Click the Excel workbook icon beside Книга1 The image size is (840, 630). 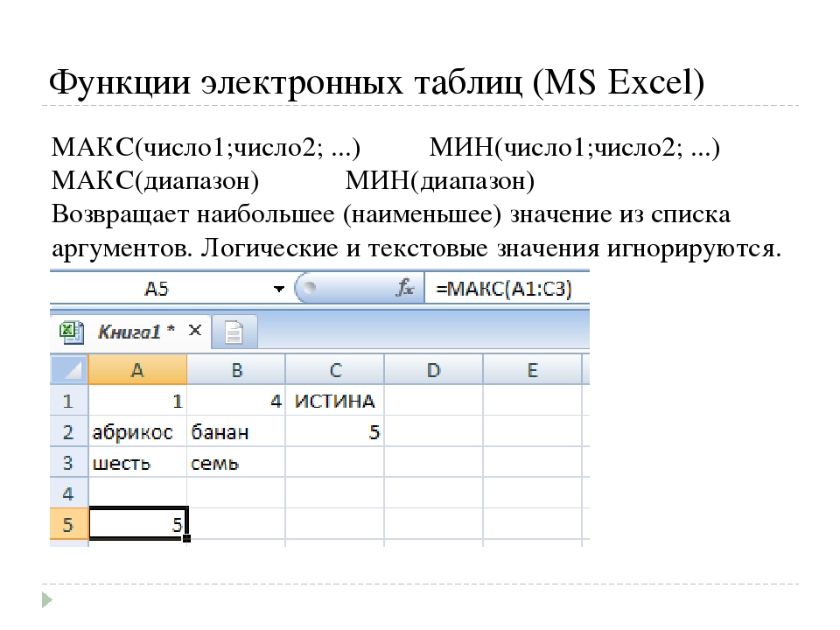coord(71,332)
